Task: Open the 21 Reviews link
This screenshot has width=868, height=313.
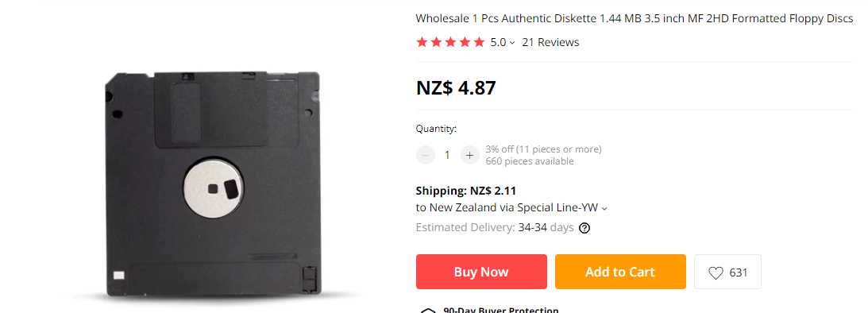Action: [550, 42]
